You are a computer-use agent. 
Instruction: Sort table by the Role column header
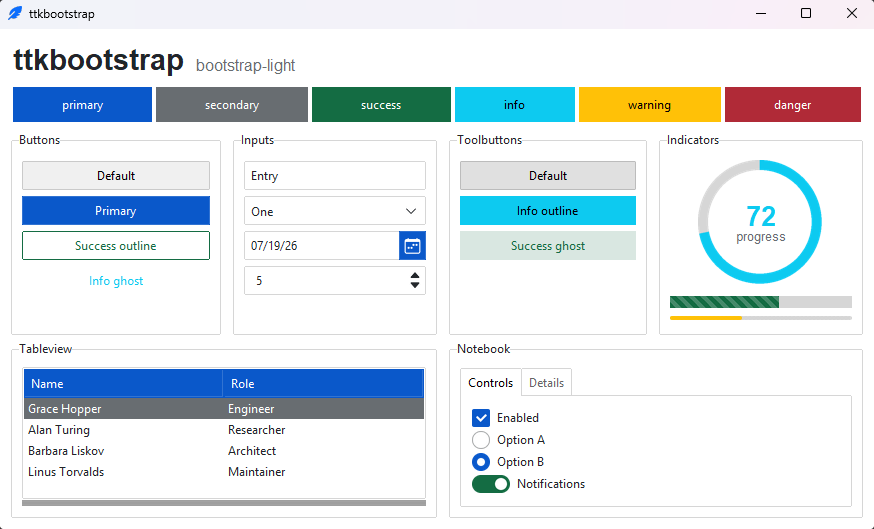323,384
